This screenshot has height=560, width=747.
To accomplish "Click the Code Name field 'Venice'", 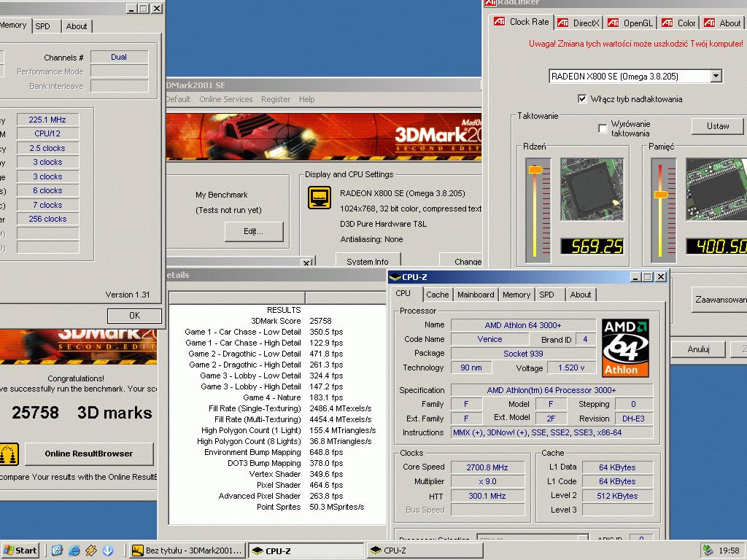I will (489, 339).
